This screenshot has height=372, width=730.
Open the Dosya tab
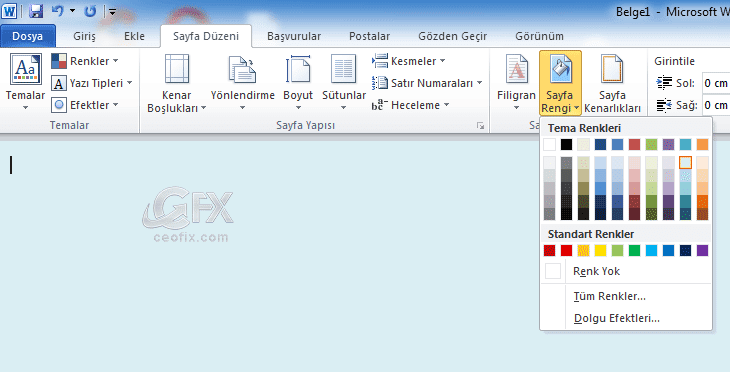(x=27, y=36)
